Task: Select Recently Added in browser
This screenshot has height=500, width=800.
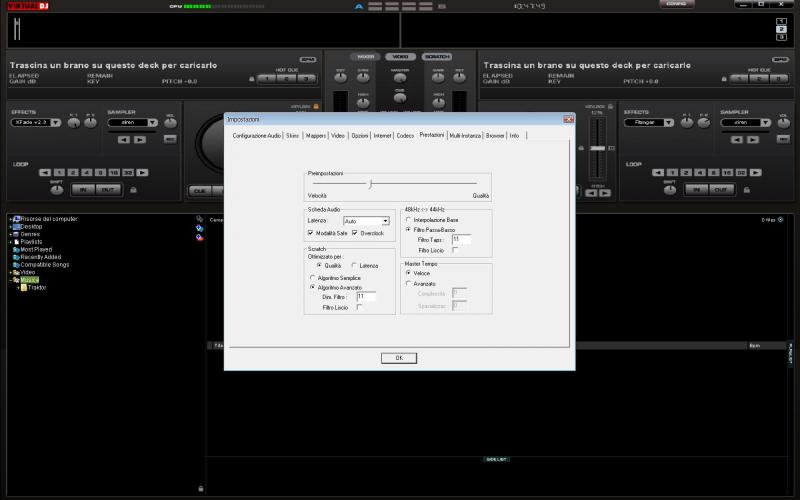Action: pyautogui.click(x=41, y=257)
